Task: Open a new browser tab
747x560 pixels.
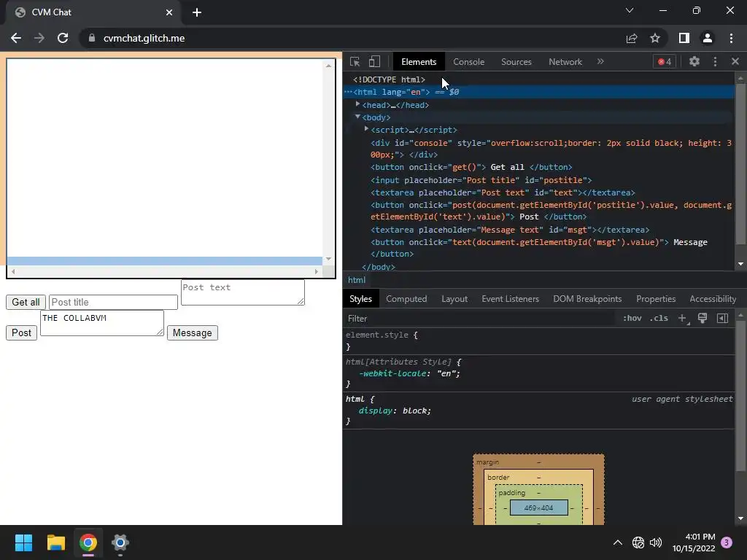Action: pos(197,12)
